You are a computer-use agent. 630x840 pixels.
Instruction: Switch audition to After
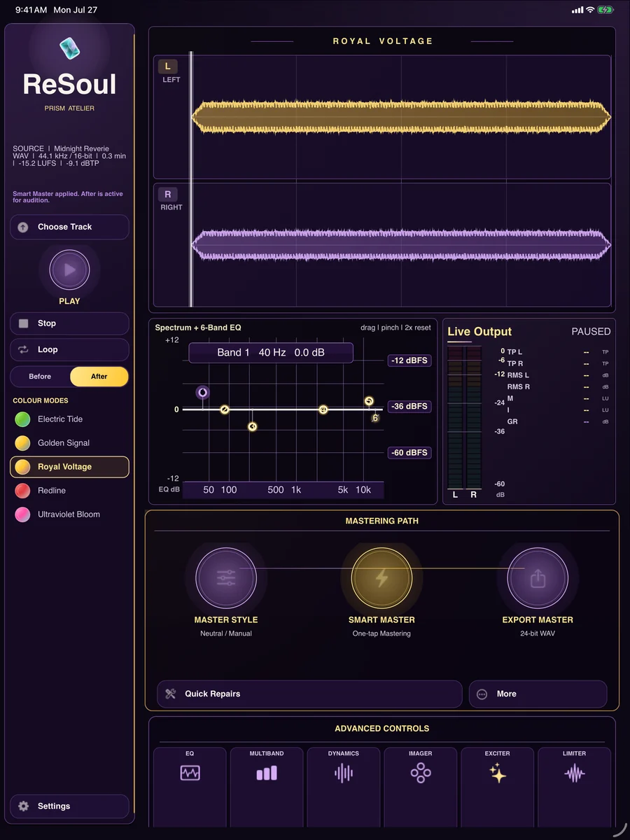point(99,377)
